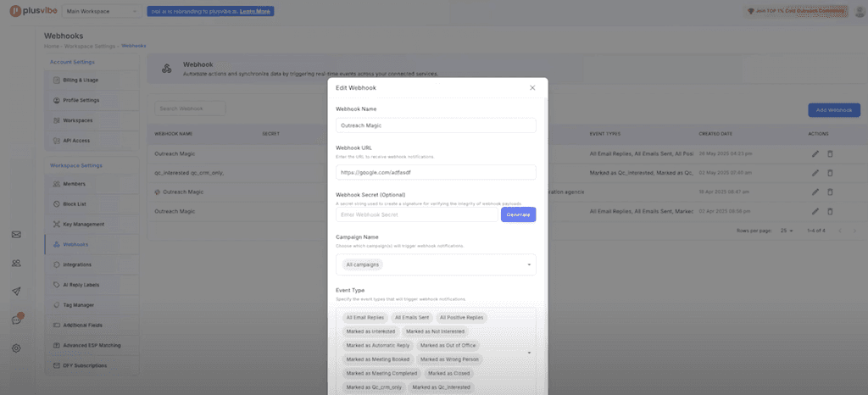Click the Marked as Wrong Person chip
The height and width of the screenshot is (395, 868).
449,359
